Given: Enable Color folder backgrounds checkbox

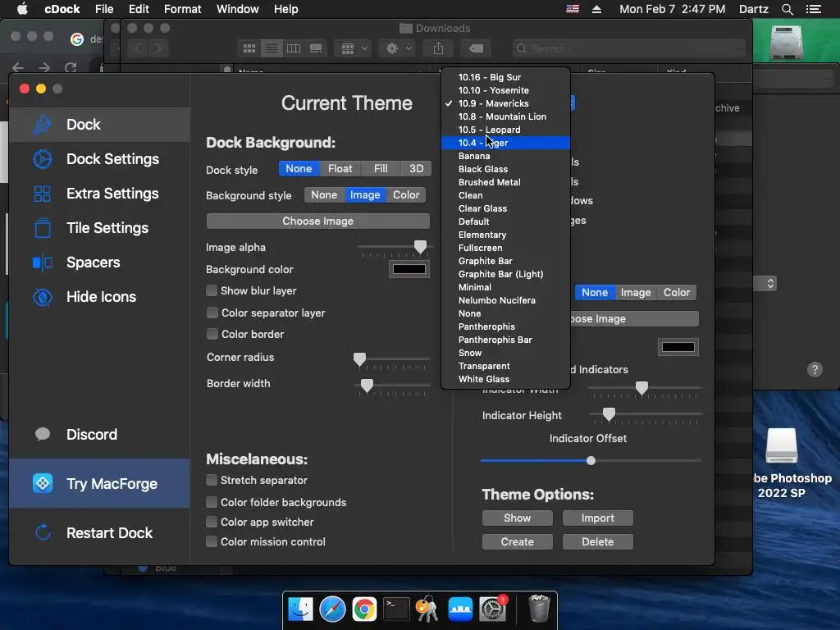Looking at the screenshot, I should [x=212, y=502].
